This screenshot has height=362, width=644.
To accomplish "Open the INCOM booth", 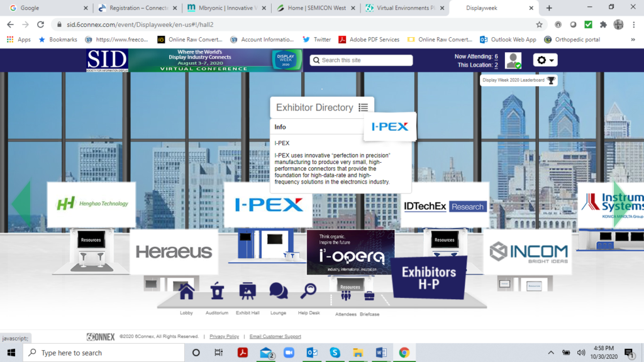I will coord(528,251).
